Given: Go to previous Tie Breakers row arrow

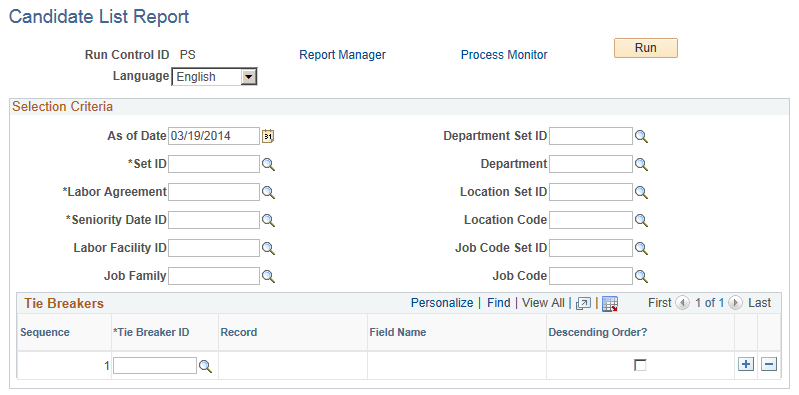Looking at the screenshot, I should point(682,303).
